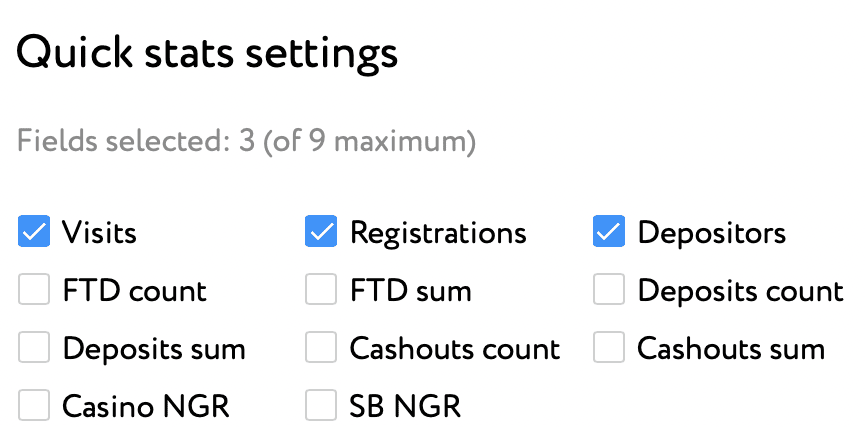Image resolution: width=865 pixels, height=427 pixels.
Task: Click the "Cashouts sum" label text
Action: 731,349
